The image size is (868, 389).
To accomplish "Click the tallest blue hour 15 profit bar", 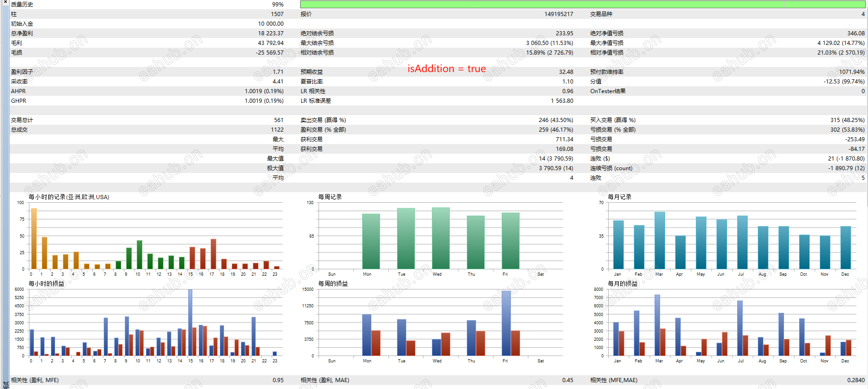I will click(190, 322).
